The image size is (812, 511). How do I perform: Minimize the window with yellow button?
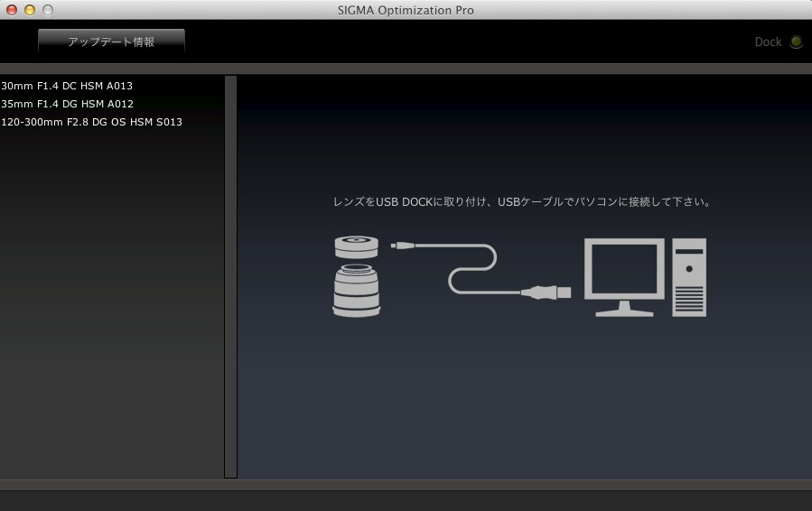pyautogui.click(x=30, y=10)
